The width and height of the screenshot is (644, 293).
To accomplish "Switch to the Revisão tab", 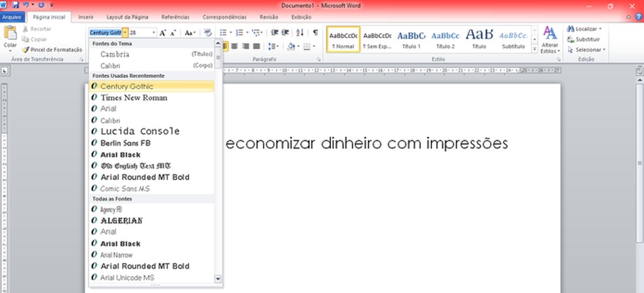I will [269, 17].
